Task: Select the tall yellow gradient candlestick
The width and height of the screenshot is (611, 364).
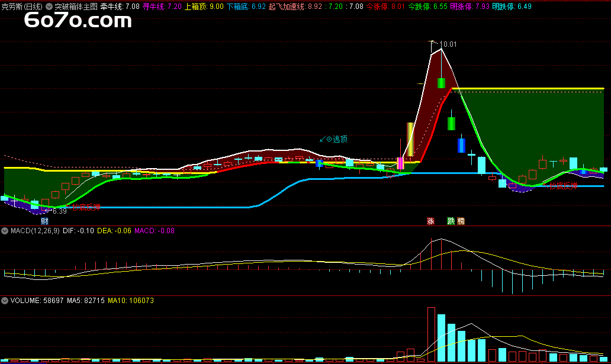Action: (x=410, y=139)
